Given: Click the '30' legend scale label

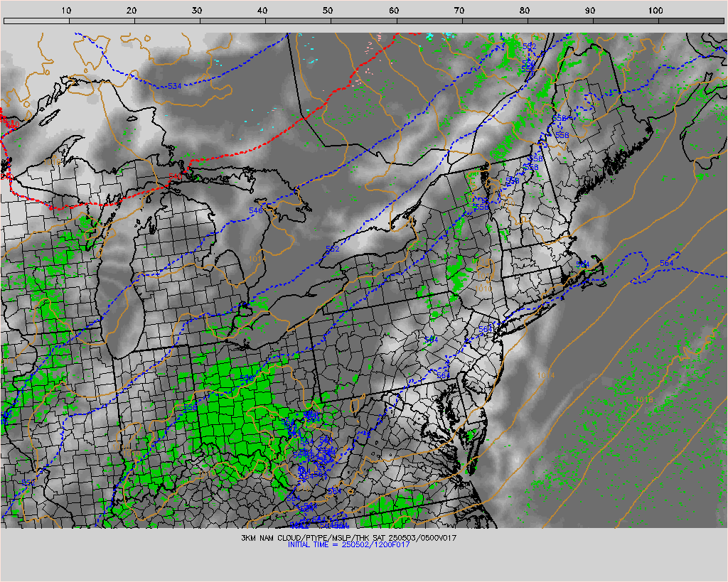Looking at the screenshot, I should (x=198, y=10).
